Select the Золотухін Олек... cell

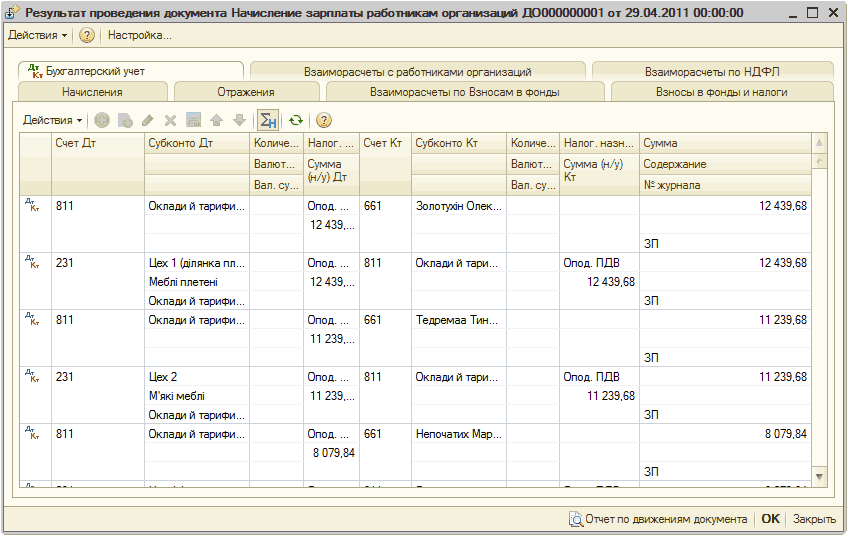(x=459, y=206)
